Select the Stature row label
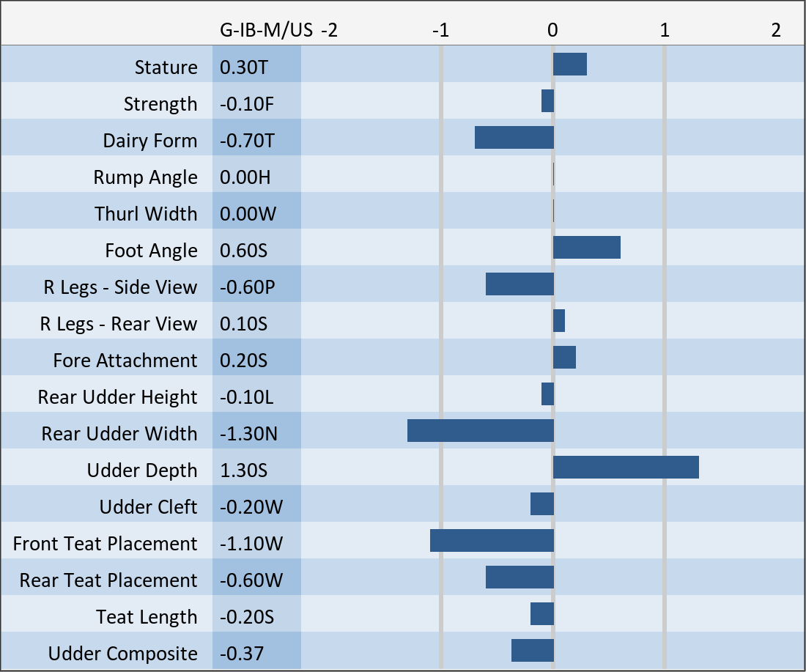The width and height of the screenshot is (806, 672). pyautogui.click(x=166, y=67)
